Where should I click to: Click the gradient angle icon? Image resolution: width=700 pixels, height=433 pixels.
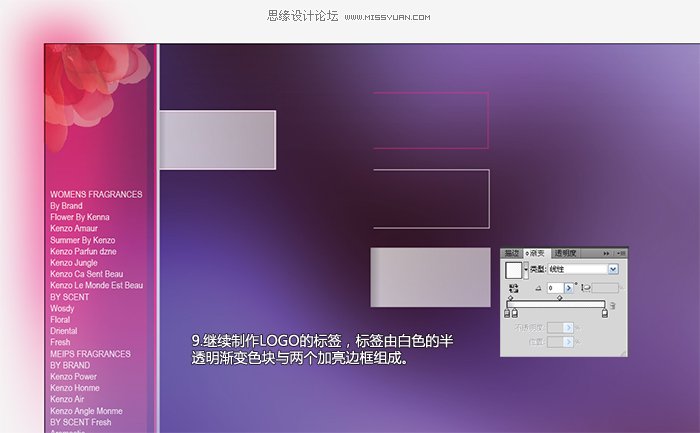tap(538, 288)
